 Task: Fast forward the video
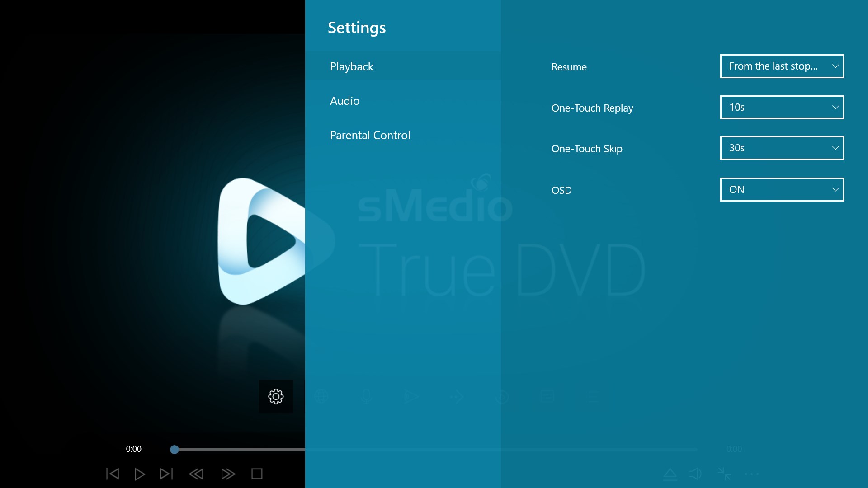tap(228, 474)
